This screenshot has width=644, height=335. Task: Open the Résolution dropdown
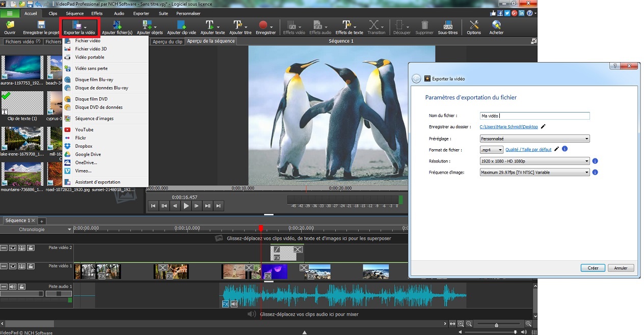coord(534,161)
